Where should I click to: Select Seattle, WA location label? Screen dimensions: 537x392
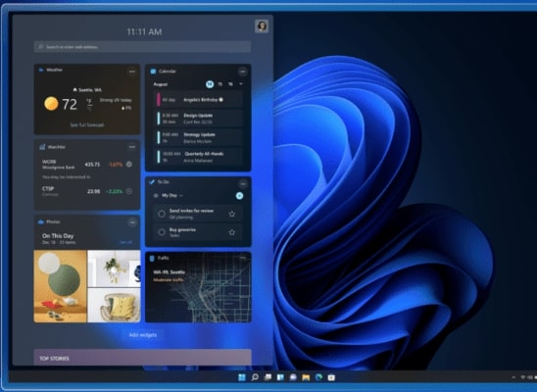pyautogui.click(x=87, y=90)
